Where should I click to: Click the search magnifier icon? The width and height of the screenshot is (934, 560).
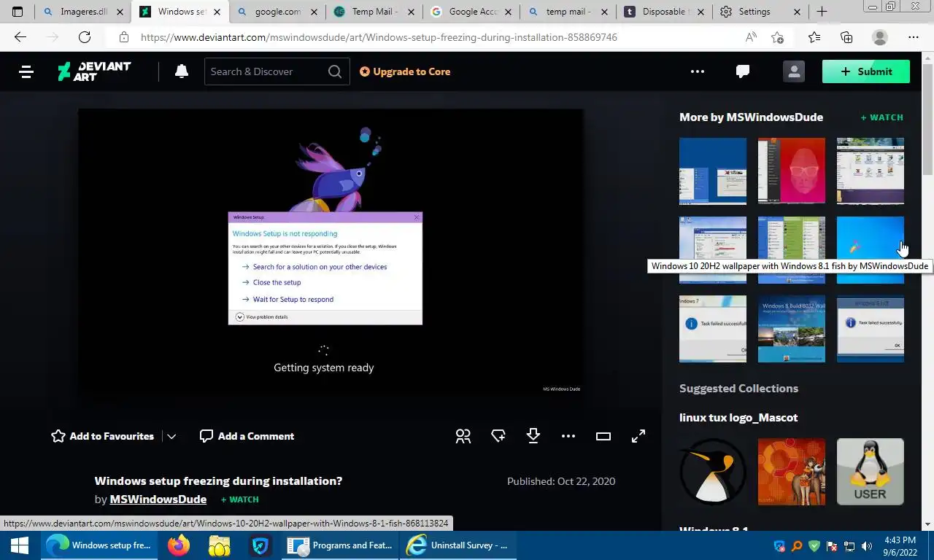coord(334,71)
